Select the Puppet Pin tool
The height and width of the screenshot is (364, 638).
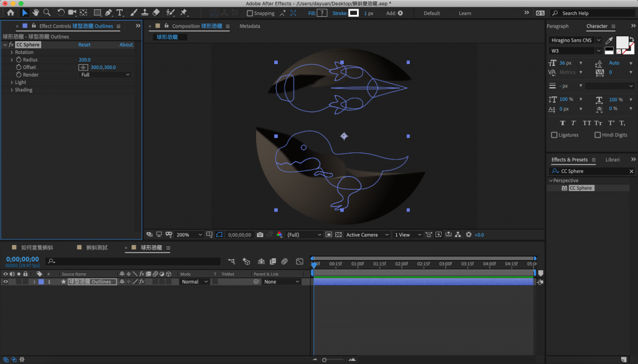pyautogui.click(x=184, y=12)
